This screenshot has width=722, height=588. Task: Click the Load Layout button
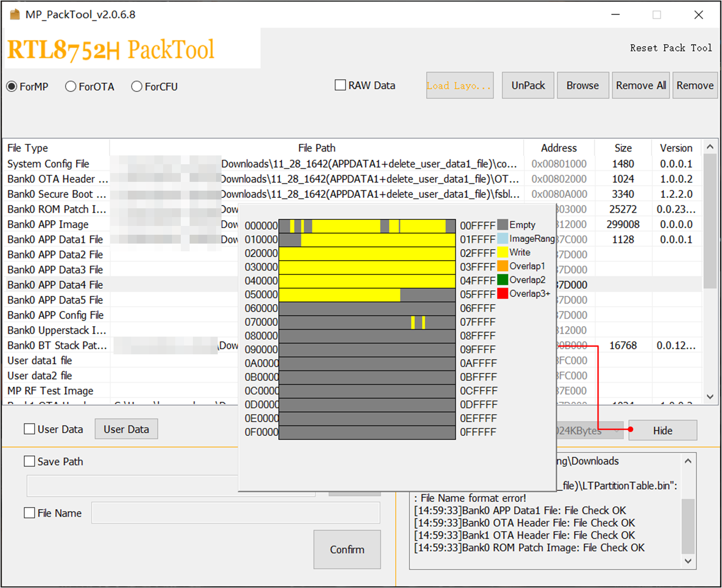point(459,85)
